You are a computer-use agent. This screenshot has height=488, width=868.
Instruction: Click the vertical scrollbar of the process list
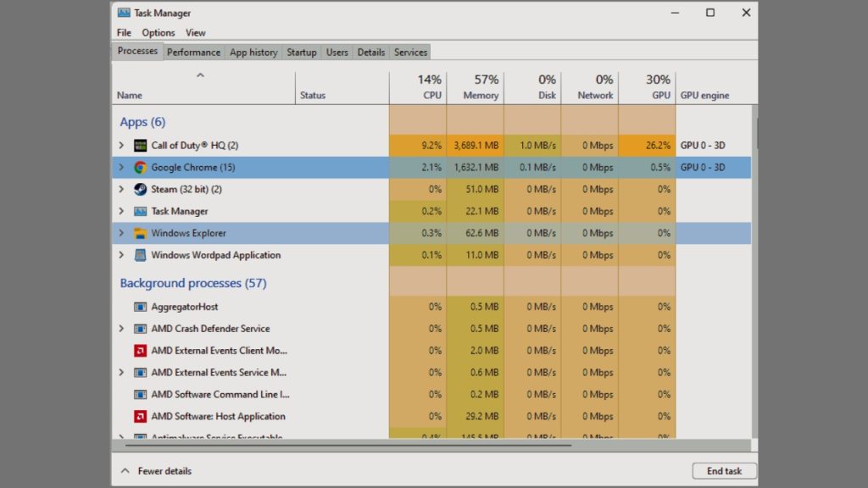[x=754, y=271]
